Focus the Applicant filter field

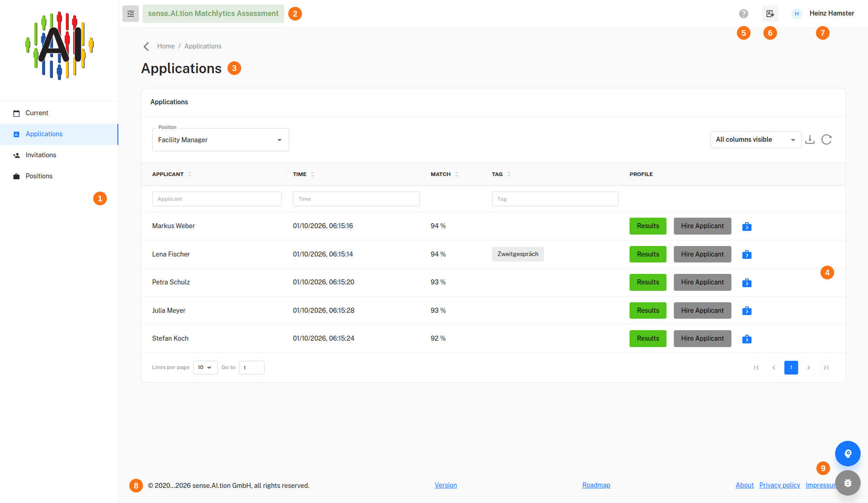(217, 199)
